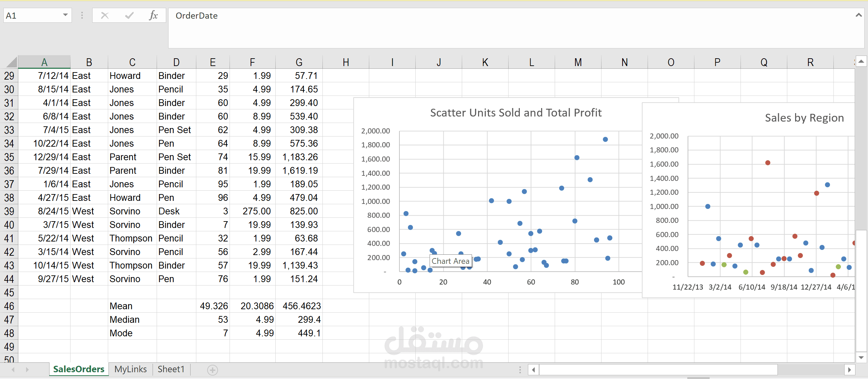
Task: Click horizontal scrollbar right arrow
Action: coord(849,370)
